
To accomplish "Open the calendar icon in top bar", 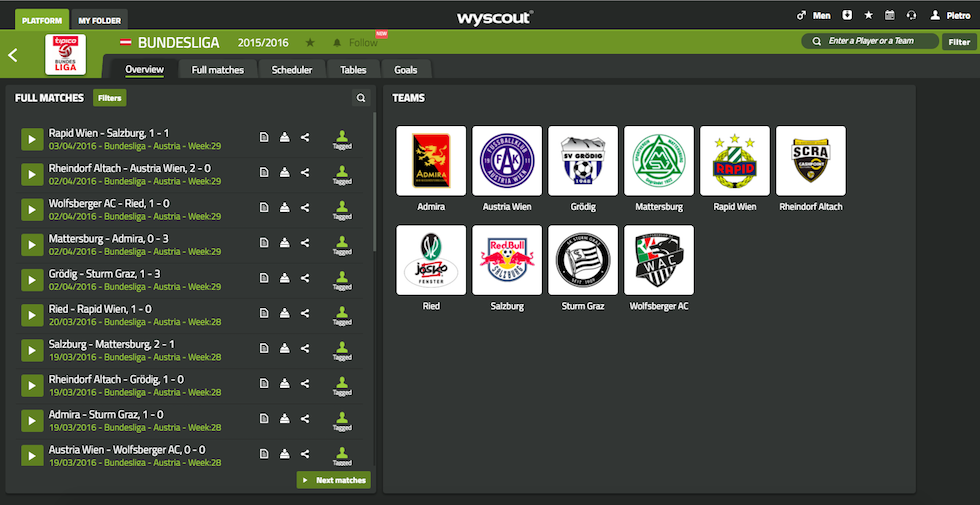I will click(x=889, y=15).
